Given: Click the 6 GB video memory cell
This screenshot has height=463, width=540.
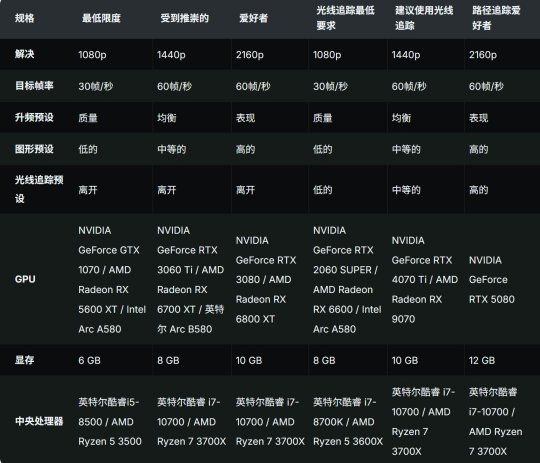Looking at the screenshot, I should pos(89,360).
